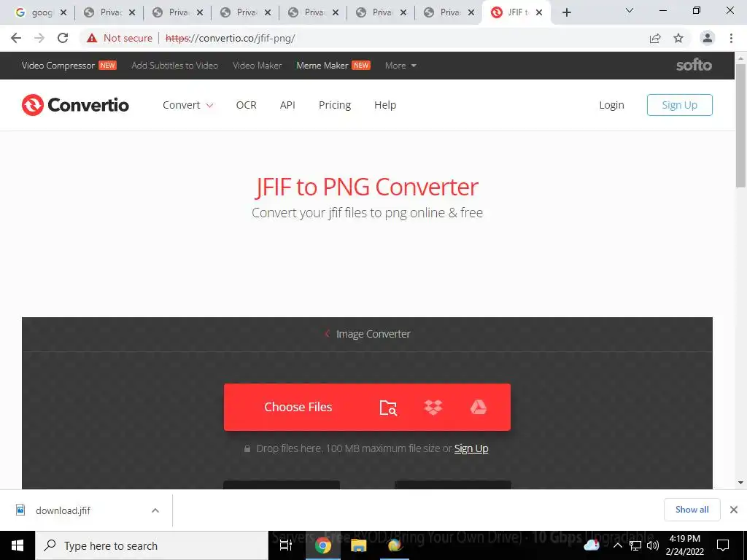Click the Sign Up button in header
Image resolution: width=747 pixels, height=560 pixels.
coord(679,105)
